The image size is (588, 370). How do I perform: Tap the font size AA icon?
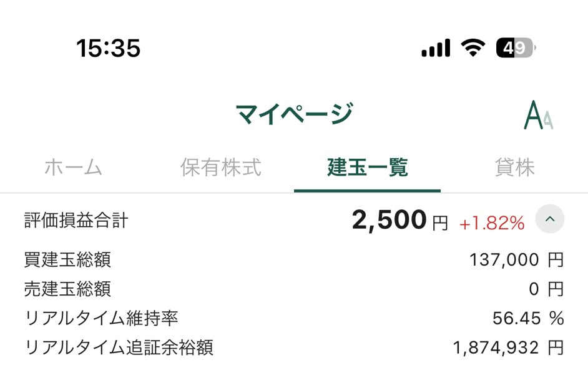(538, 115)
